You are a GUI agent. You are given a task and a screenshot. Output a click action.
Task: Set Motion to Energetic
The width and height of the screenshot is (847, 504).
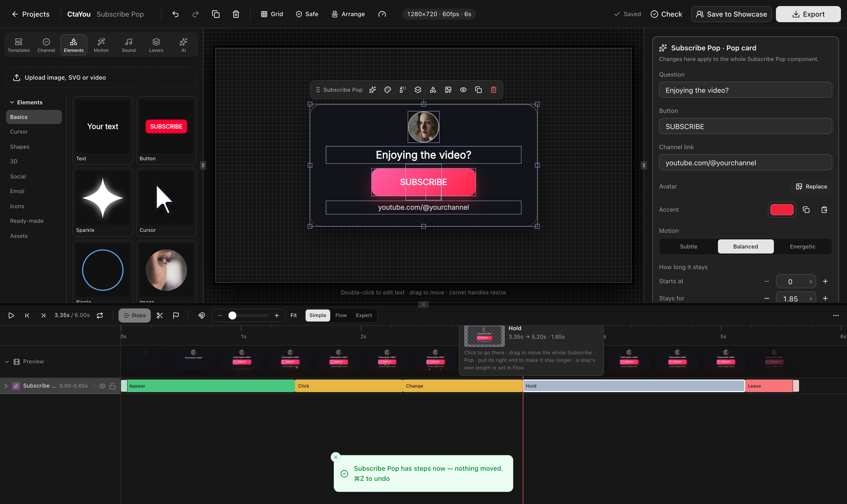point(802,246)
